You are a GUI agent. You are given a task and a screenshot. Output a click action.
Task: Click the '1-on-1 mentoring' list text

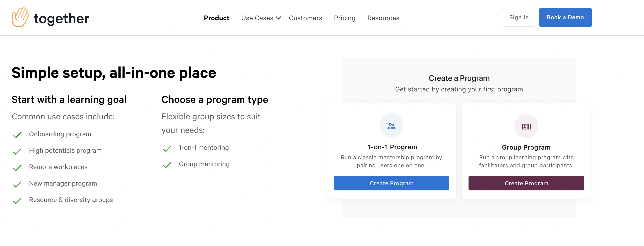click(204, 147)
